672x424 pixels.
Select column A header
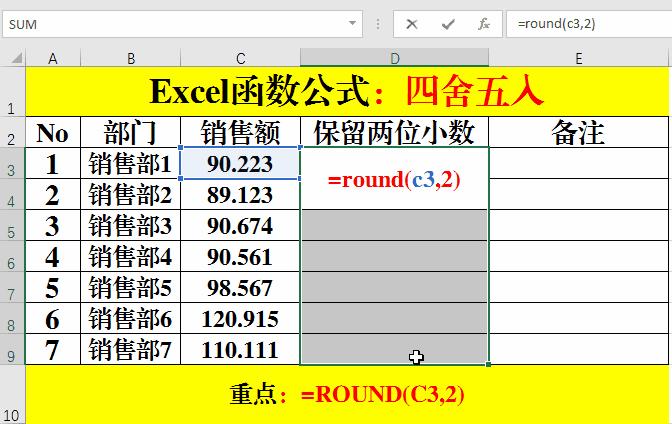53,58
